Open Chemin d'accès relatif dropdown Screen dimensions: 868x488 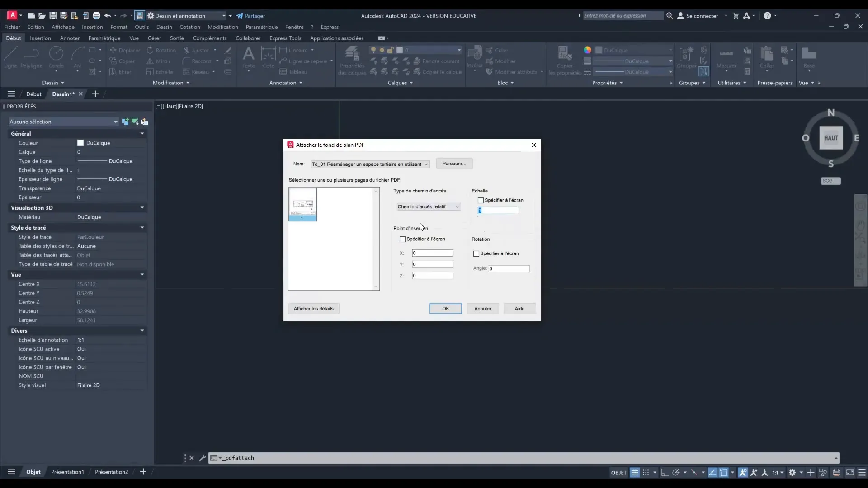[429, 206]
